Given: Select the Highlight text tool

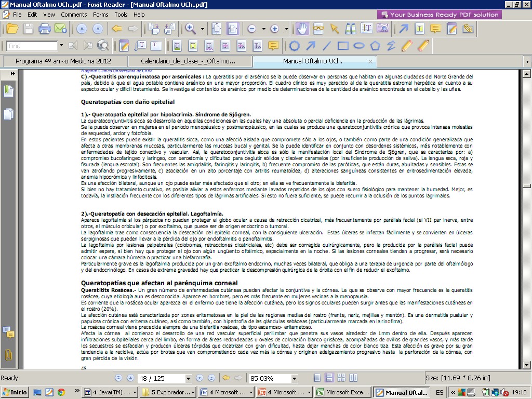Looking at the screenshot, I should (x=193, y=46).
